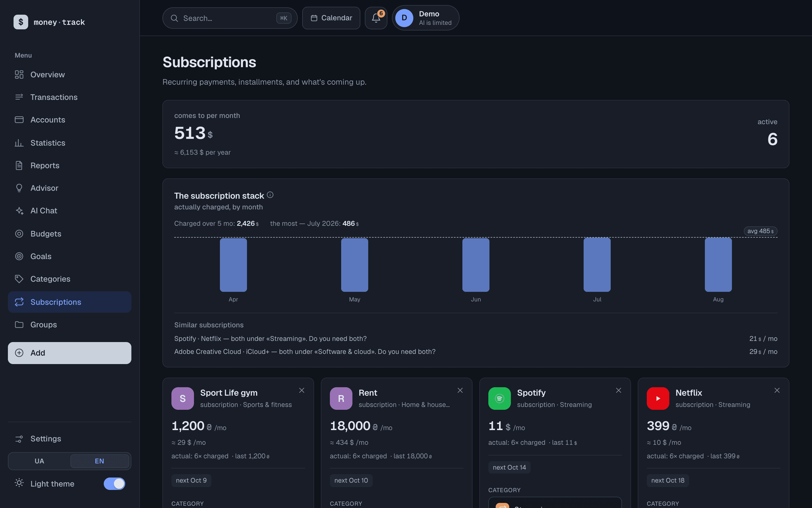Viewport: 812px width, 508px height.
Task: Open the Overview page
Action: pyautogui.click(x=69, y=75)
